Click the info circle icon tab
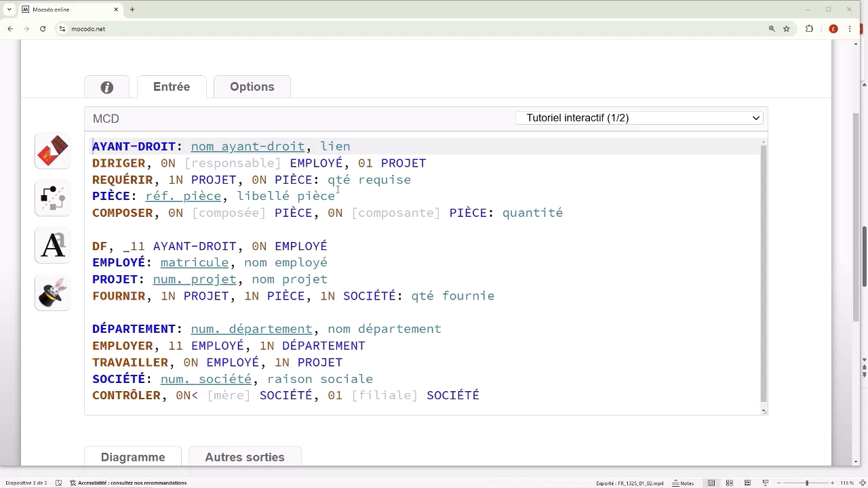Screen dimensions: 868x488 tap(106, 87)
